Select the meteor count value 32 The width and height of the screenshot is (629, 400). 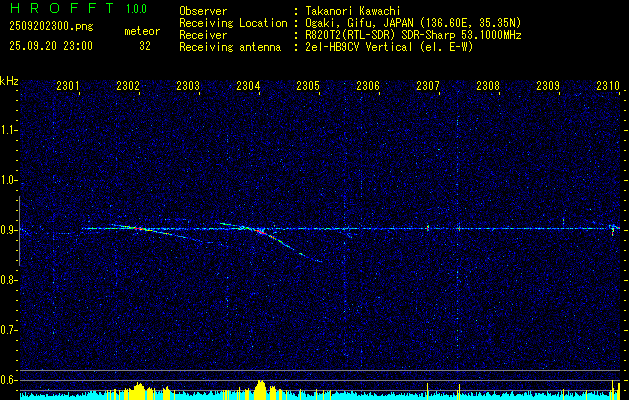click(145, 46)
